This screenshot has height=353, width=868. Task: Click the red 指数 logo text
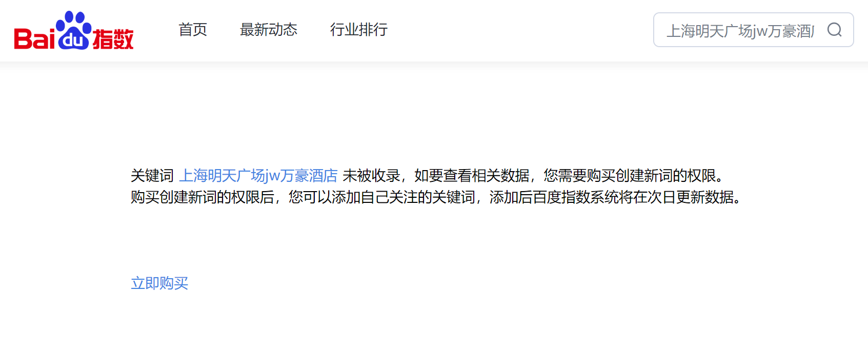[113, 39]
